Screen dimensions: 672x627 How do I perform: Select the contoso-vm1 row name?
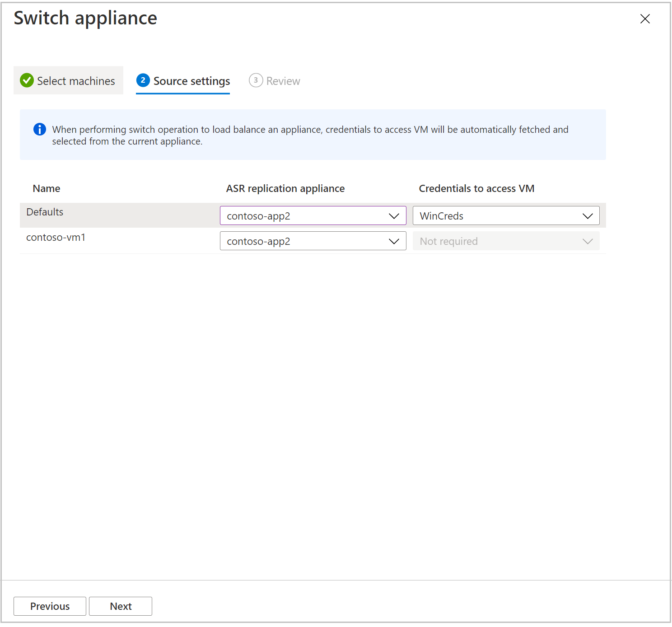[56, 238]
